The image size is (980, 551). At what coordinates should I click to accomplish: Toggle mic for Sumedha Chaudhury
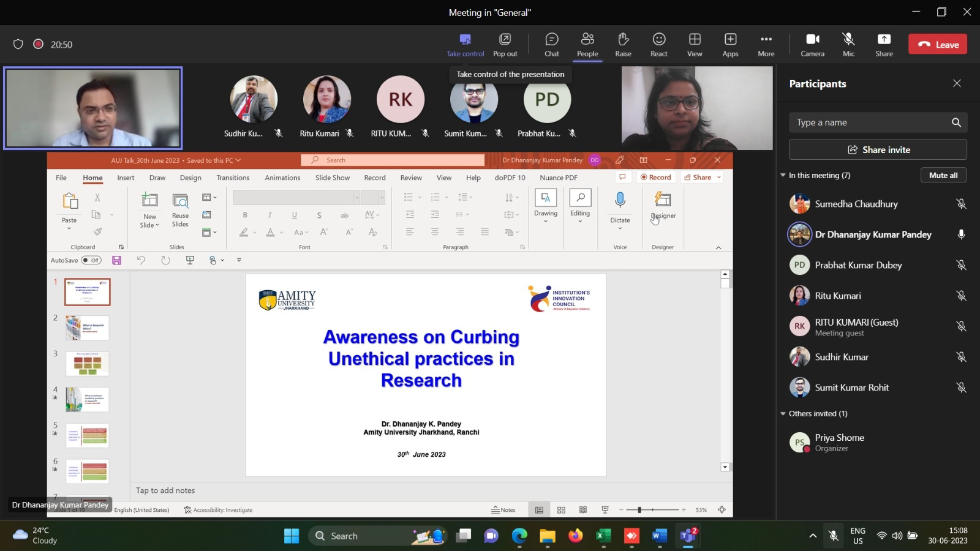961,204
